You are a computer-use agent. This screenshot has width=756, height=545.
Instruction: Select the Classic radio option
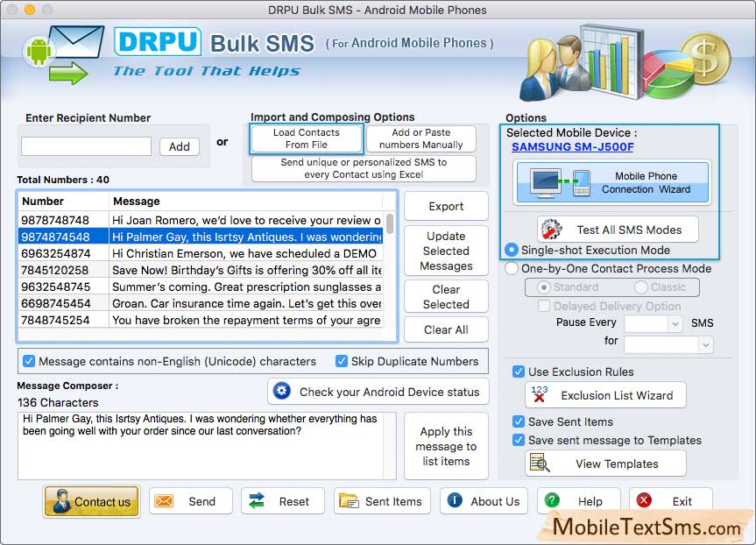tap(640, 287)
